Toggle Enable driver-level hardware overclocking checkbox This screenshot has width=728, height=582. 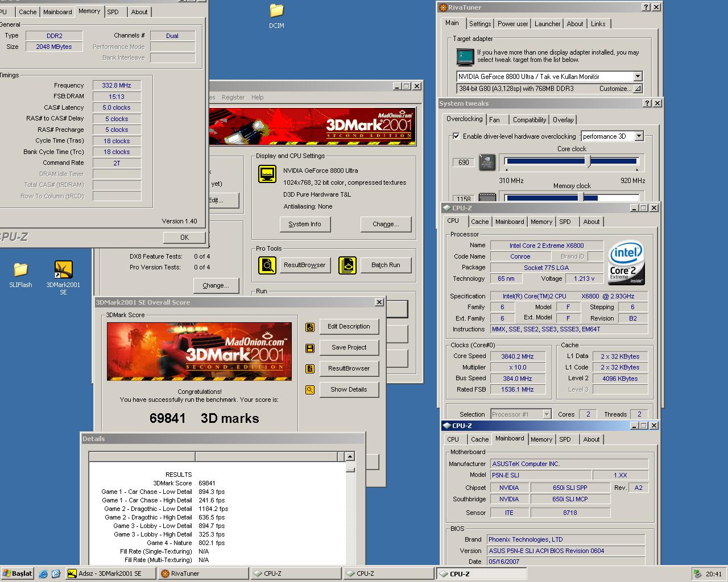(x=456, y=136)
